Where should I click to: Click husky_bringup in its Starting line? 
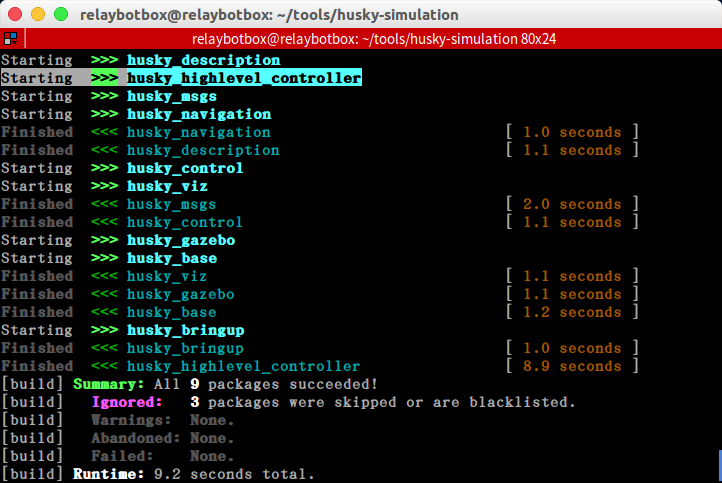point(186,330)
